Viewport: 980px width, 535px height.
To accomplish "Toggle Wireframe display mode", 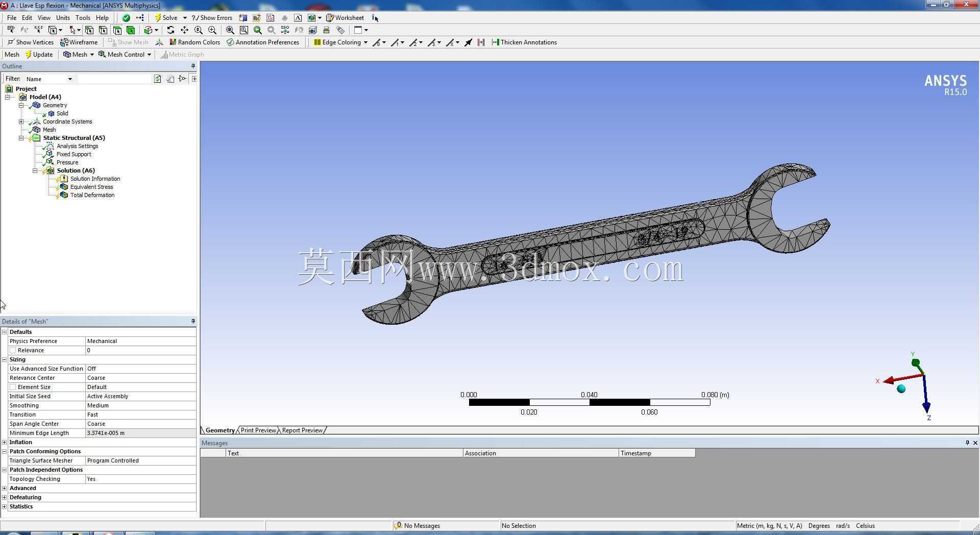I will click(79, 42).
